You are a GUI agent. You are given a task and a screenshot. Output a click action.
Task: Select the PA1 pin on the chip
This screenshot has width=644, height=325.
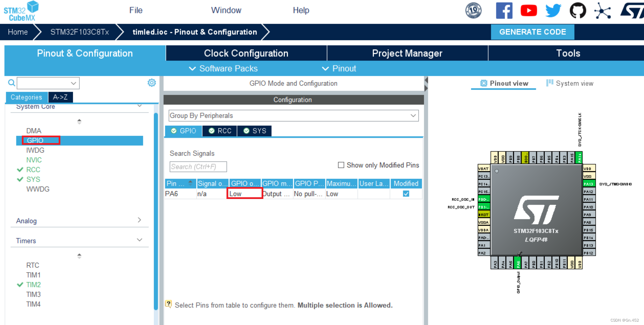[484, 245]
